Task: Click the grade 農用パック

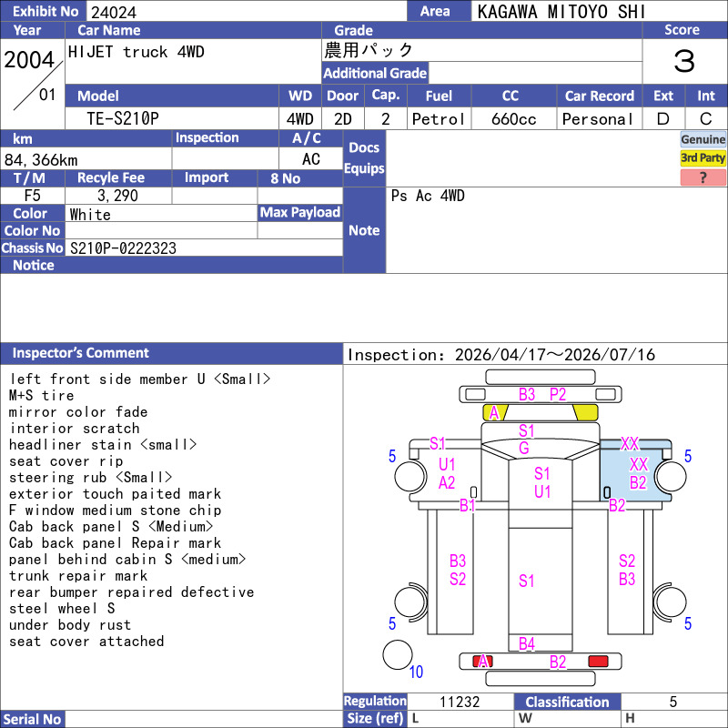Action: [368, 50]
